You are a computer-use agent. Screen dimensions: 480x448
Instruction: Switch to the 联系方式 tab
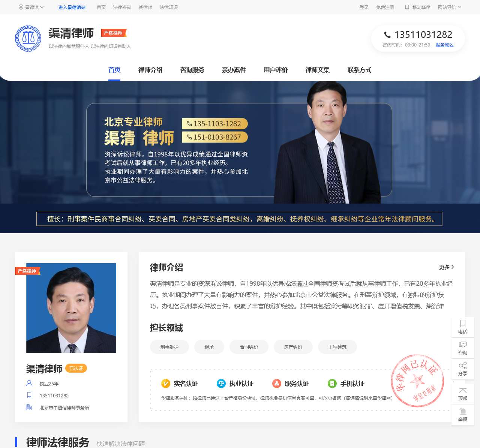coord(360,70)
